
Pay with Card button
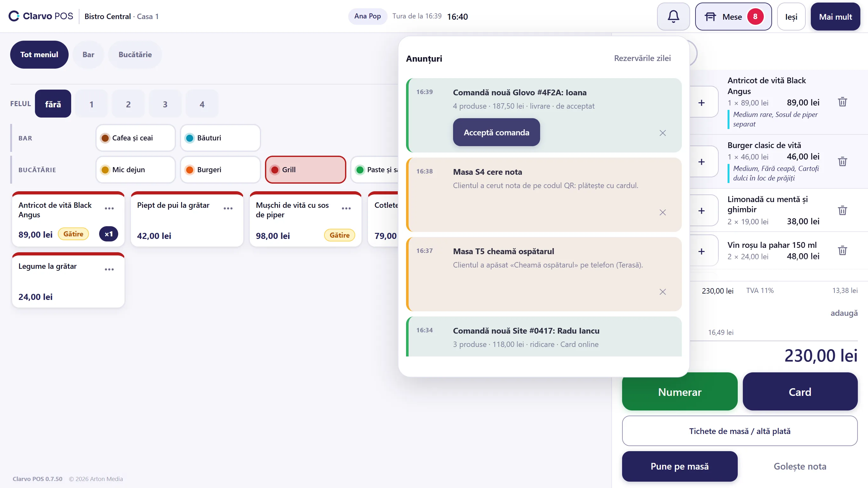pyautogui.click(x=800, y=392)
